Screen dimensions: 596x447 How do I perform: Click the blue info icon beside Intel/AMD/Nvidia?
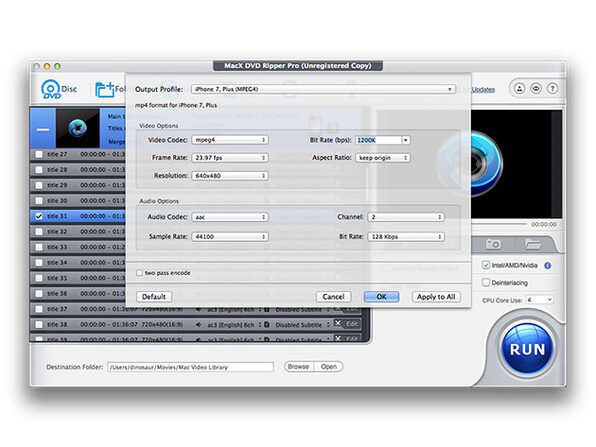(x=547, y=266)
